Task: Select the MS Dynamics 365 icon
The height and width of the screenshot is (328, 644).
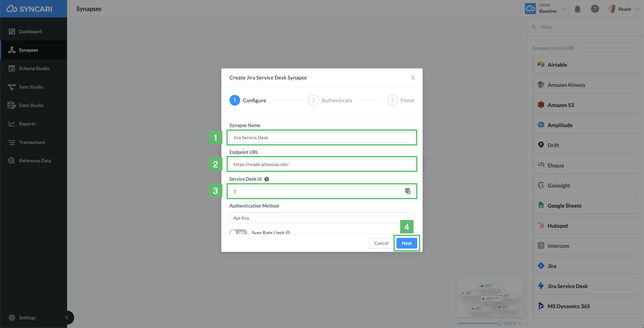Action: pos(541,306)
